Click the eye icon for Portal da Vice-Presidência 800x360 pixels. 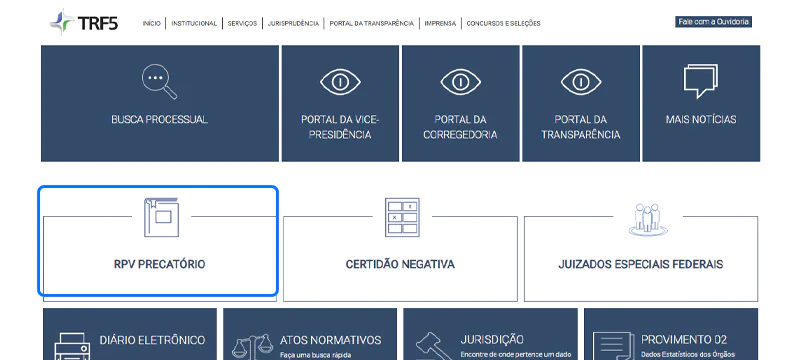click(340, 82)
